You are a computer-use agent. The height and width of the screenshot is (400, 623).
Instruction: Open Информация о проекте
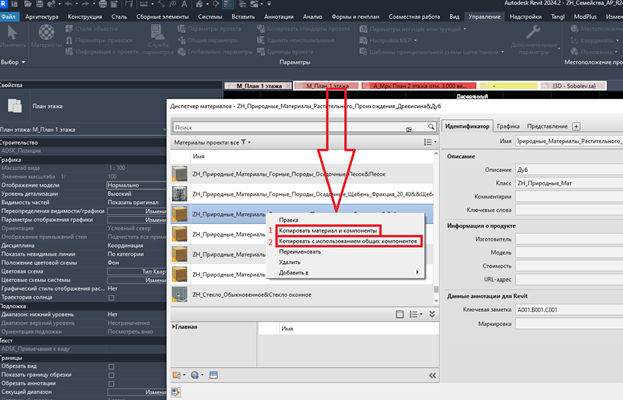[102, 52]
